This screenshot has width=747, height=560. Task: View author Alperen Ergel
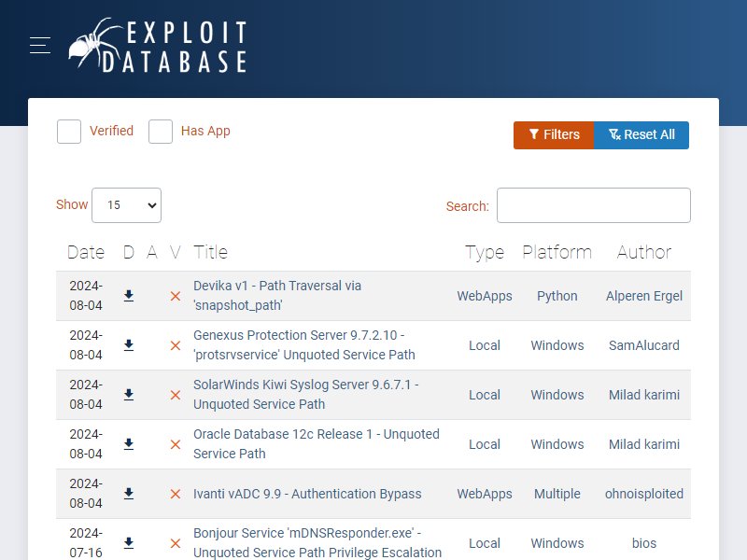[x=644, y=296]
